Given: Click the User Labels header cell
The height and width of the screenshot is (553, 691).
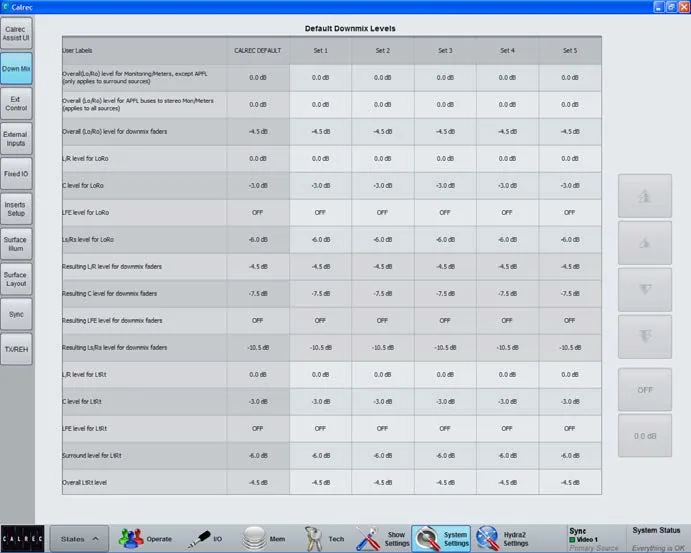Looking at the screenshot, I should click(x=145, y=51).
